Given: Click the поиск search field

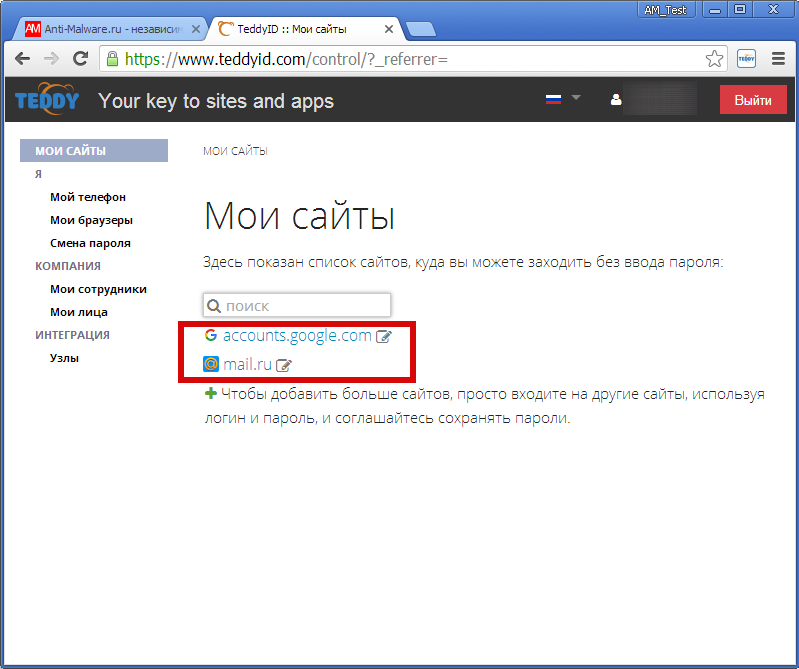Looking at the screenshot, I should pyautogui.click(x=297, y=306).
